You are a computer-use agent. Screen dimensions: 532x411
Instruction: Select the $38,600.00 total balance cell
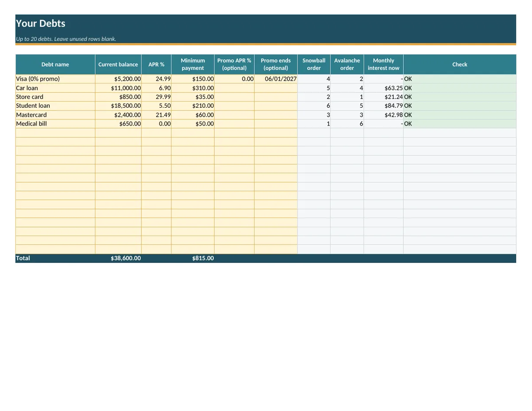(118, 258)
